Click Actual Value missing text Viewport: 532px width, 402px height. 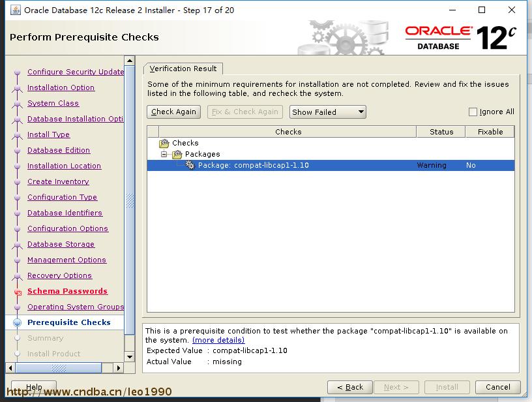pos(227,362)
